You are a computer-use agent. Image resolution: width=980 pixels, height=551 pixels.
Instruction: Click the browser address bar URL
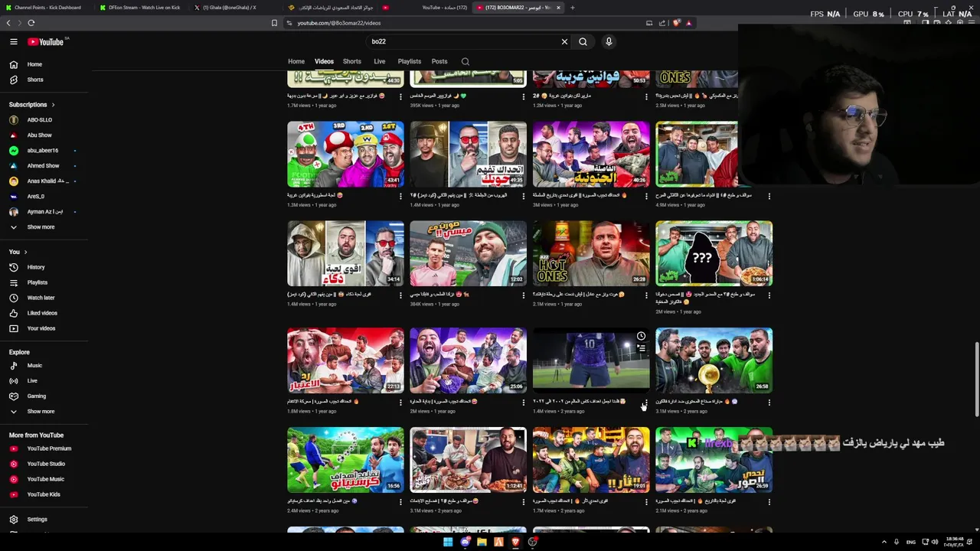pos(339,23)
